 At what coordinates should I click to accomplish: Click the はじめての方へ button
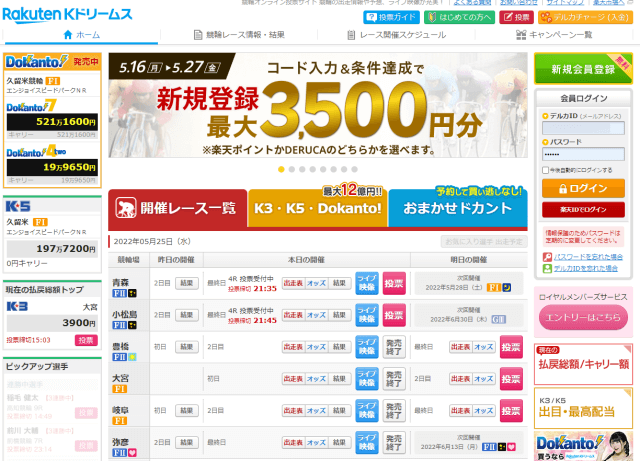click(460, 17)
